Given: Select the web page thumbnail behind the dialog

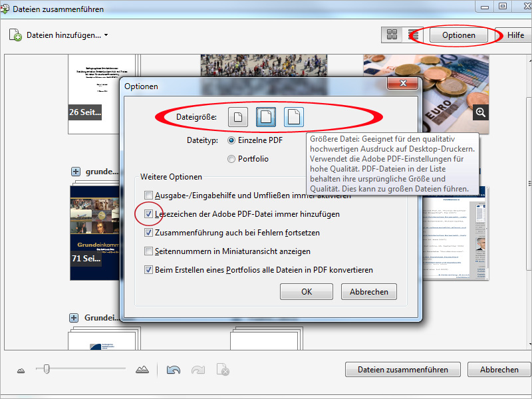Looking at the screenshot, I should pos(456,233).
